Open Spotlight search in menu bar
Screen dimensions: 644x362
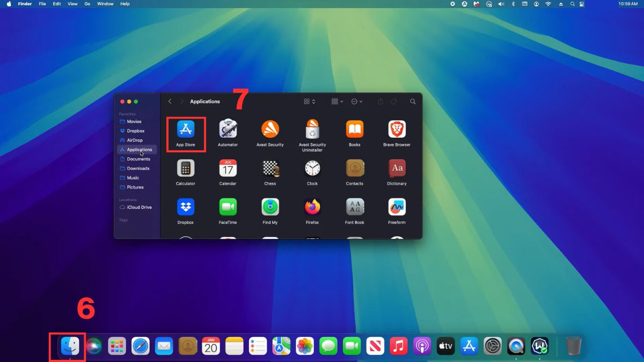pos(573,4)
